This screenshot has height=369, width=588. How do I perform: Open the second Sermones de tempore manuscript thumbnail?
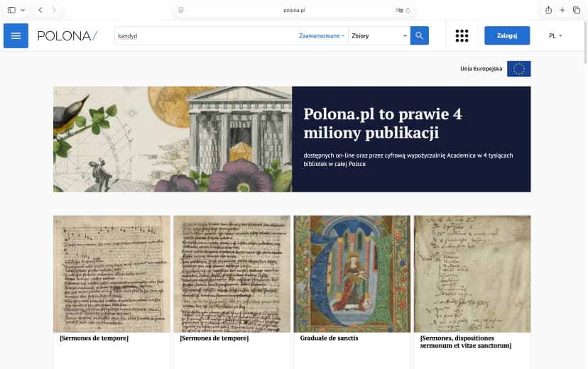tap(232, 274)
